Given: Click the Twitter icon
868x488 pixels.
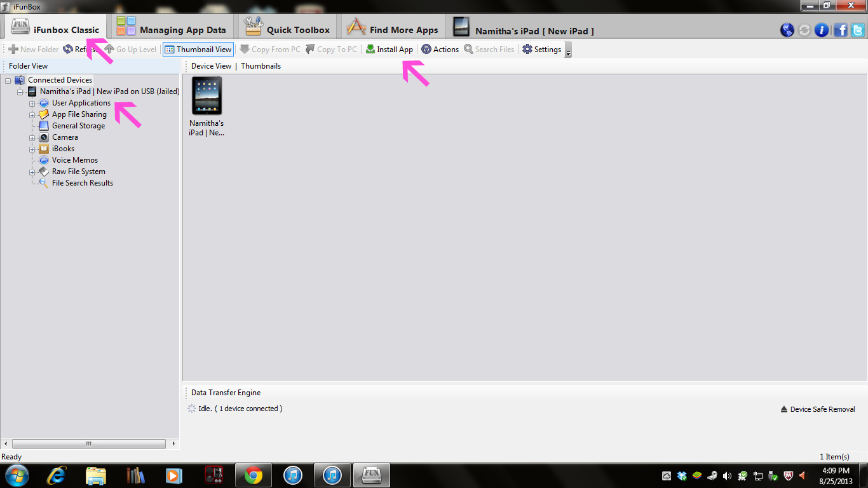Looking at the screenshot, I should [x=858, y=30].
